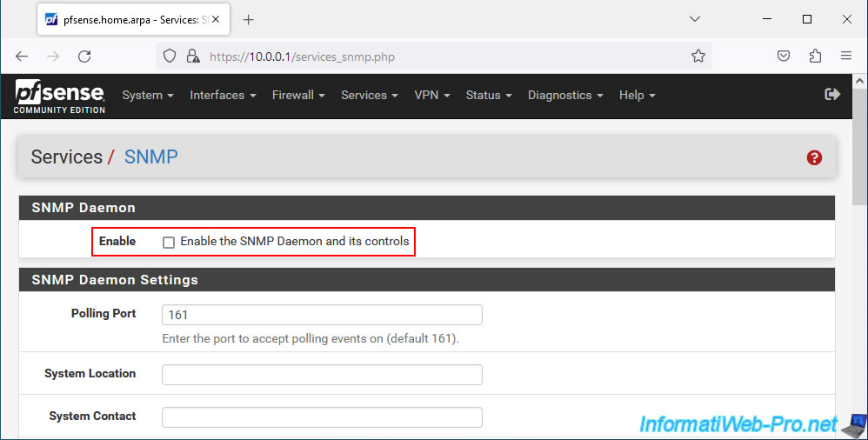Image resolution: width=868 pixels, height=440 pixels.
Task: Click the SNMP breadcrumb link
Action: [151, 157]
